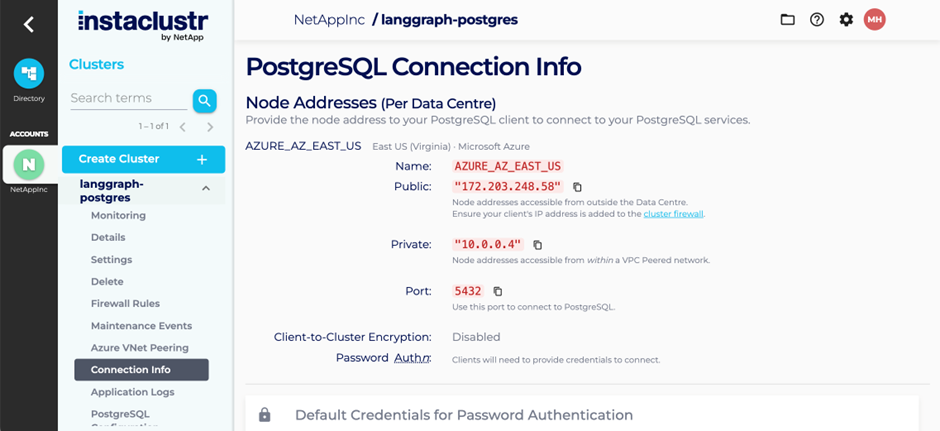Select Monitoring in the sidebar

[118, 215]
